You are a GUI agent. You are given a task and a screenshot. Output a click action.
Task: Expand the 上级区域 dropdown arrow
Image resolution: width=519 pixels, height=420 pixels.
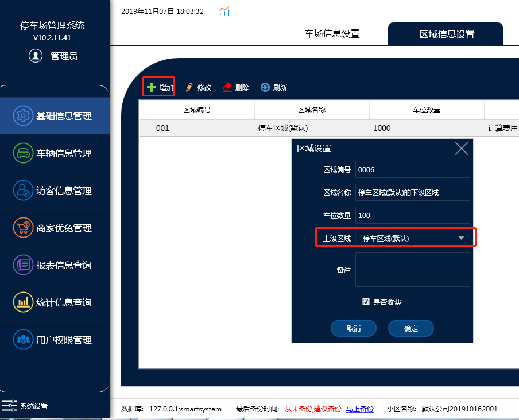[x=461, y=238]
